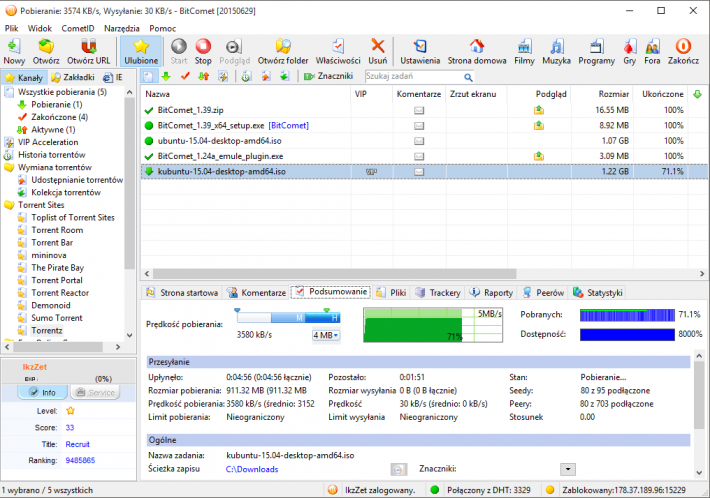Open the CometID menu
This screenshot has height=498, width=710.
tap(78, 28)
